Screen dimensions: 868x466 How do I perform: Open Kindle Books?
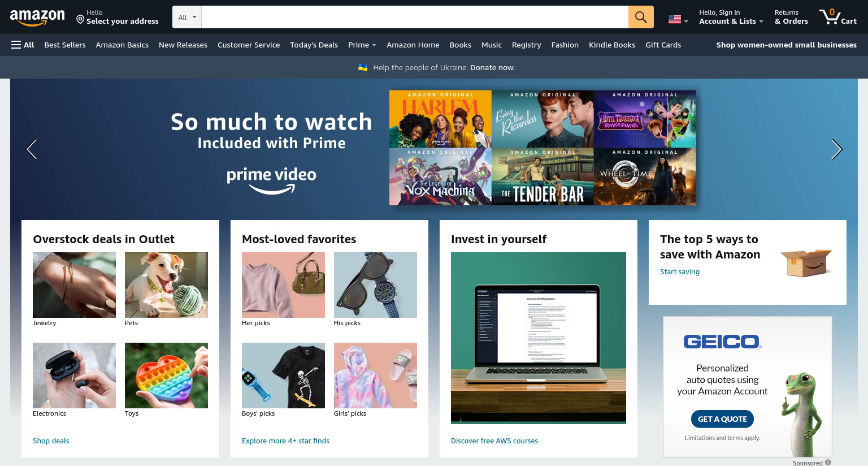click(612, 45)
